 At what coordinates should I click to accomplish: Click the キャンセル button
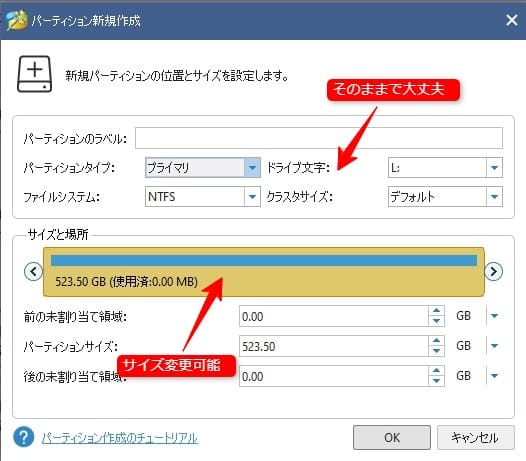[475, 438]
